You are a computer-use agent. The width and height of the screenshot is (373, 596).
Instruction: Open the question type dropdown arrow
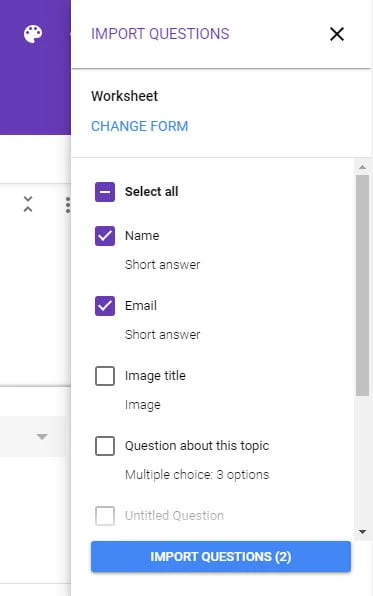tap(42, 437)
